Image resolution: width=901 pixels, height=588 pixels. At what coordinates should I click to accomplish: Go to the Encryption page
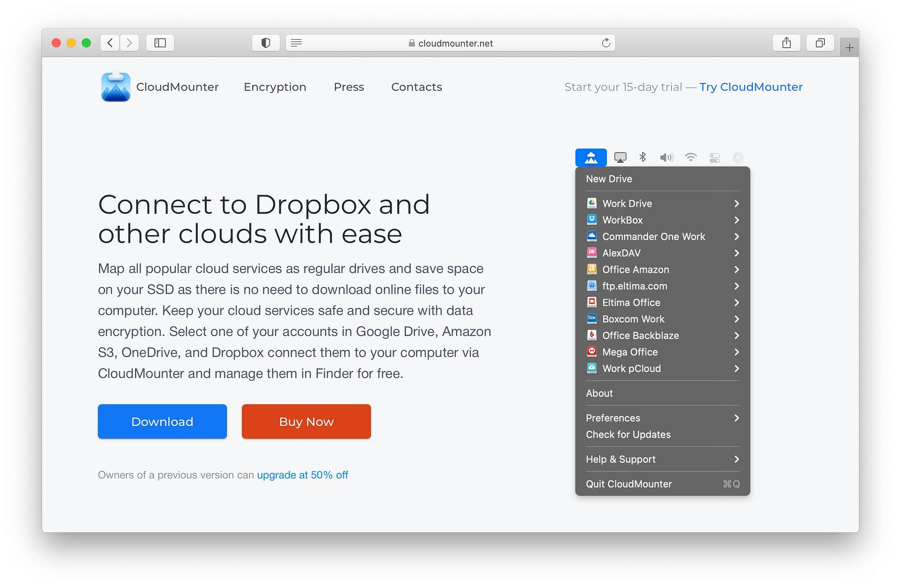275,87
